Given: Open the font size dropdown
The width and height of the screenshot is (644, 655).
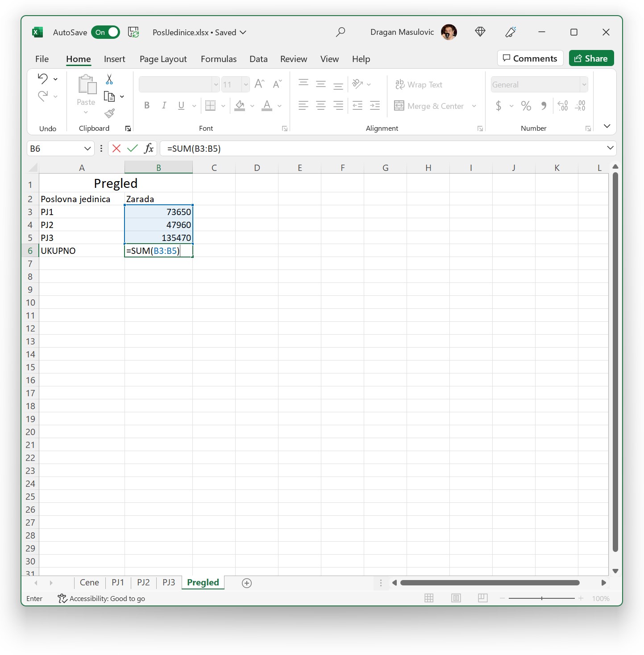Looking at the screenshot, I should (245, 84).
